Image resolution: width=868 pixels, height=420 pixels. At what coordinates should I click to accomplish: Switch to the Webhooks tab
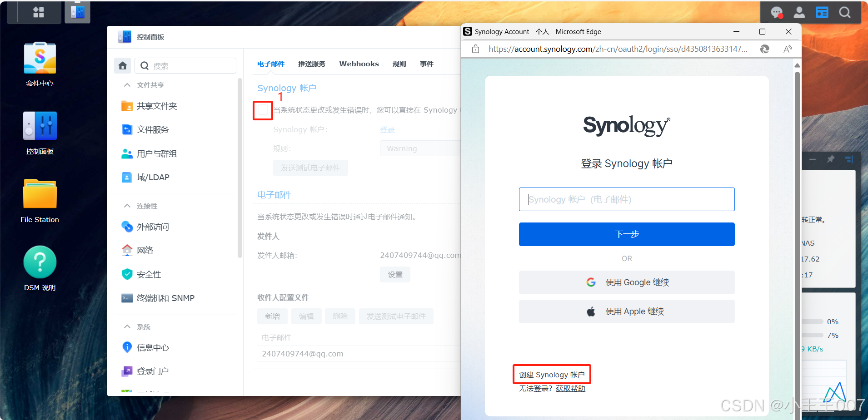pyautogui.click(x=359, y=64)
